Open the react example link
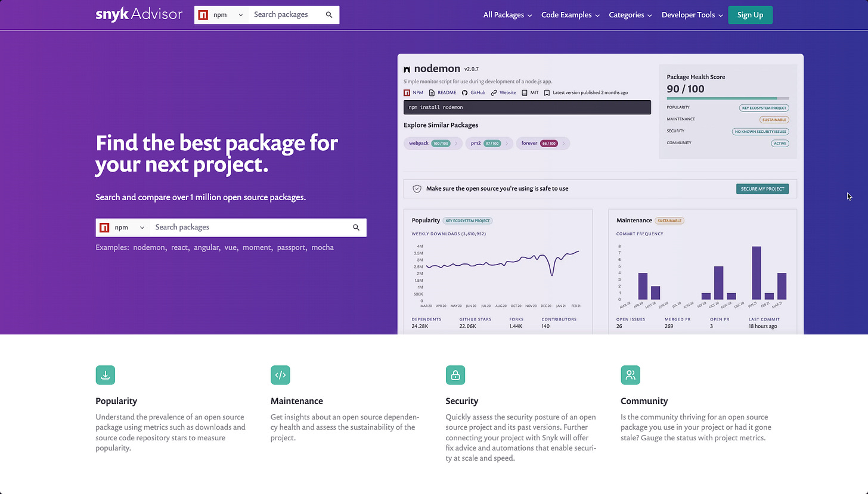868x494 pixels. click(179, 247)
